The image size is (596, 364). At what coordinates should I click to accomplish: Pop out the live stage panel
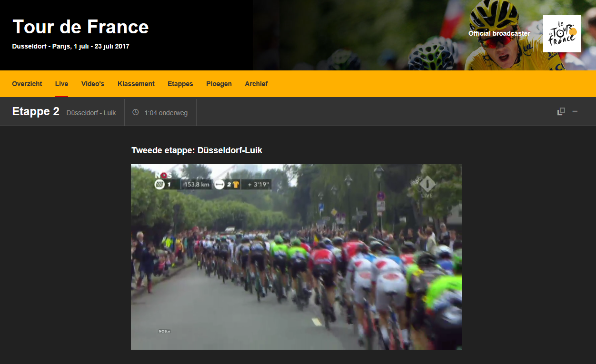(x=561, y=111)
